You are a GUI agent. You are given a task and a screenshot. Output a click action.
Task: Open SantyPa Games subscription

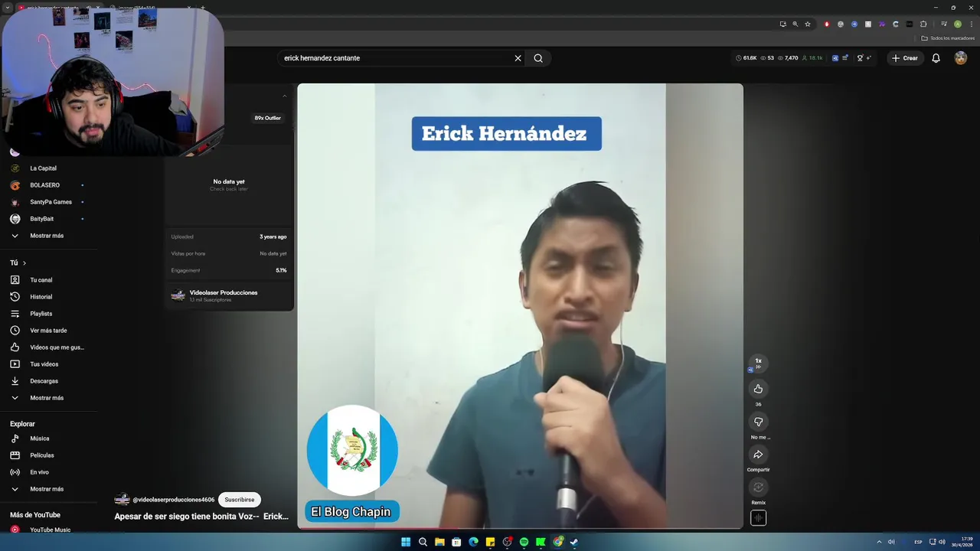(x=49, y=202)
